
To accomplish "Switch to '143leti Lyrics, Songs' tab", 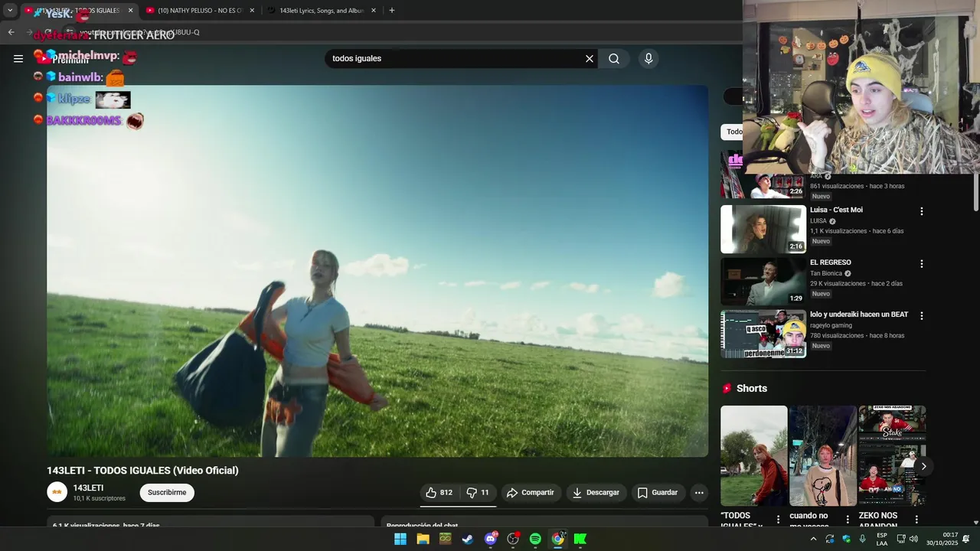I will [322, 11].
